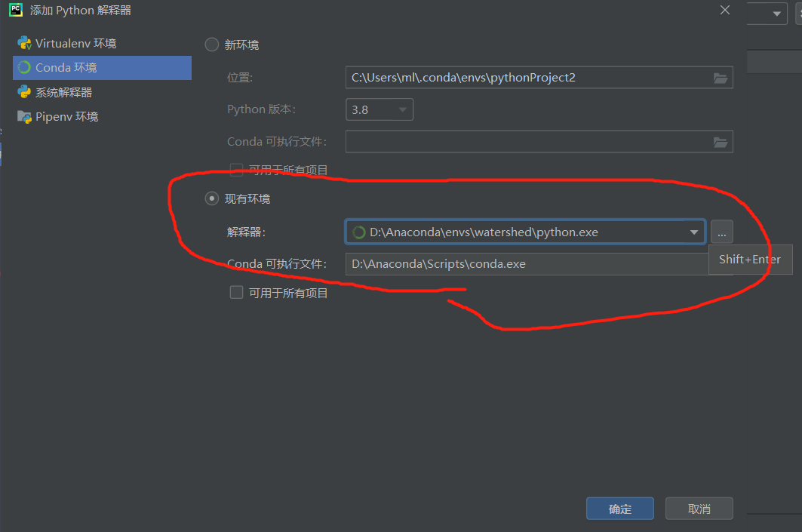The height and width of the screenshot is (532, 802).
Task: Click the green Conda ring icon
Action: pyautogui.click(x=24, y=67)
